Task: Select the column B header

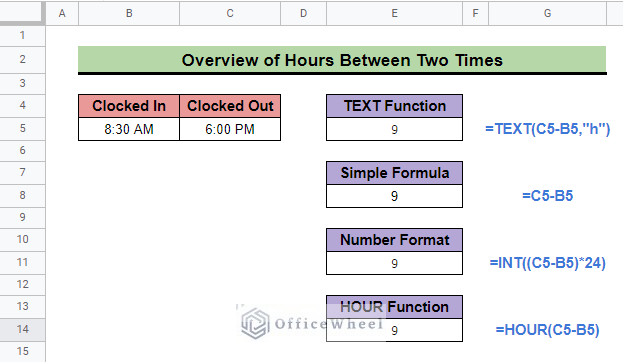Action: [x=129, y=13]
